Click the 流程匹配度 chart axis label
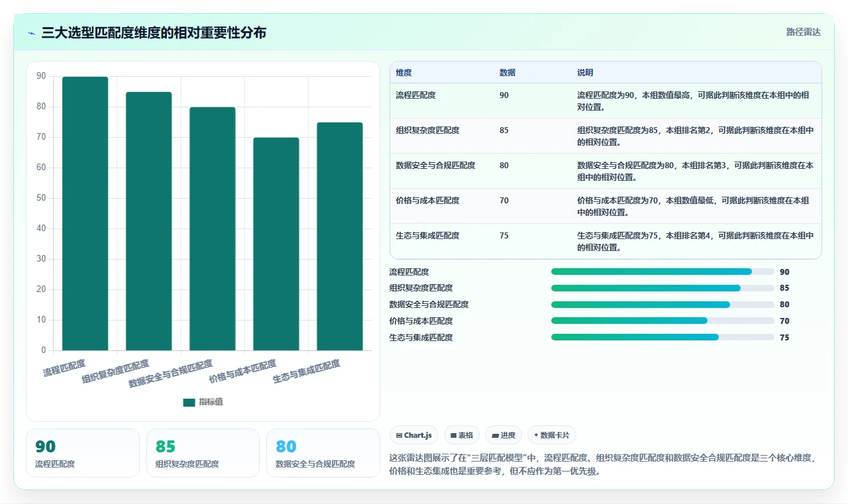 64,368
